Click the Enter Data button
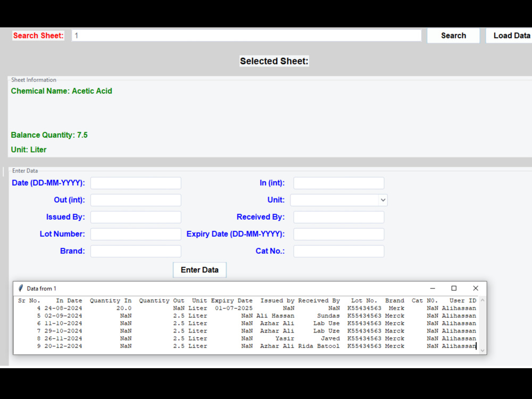This screenshot has width=532, height=399. 199,270
